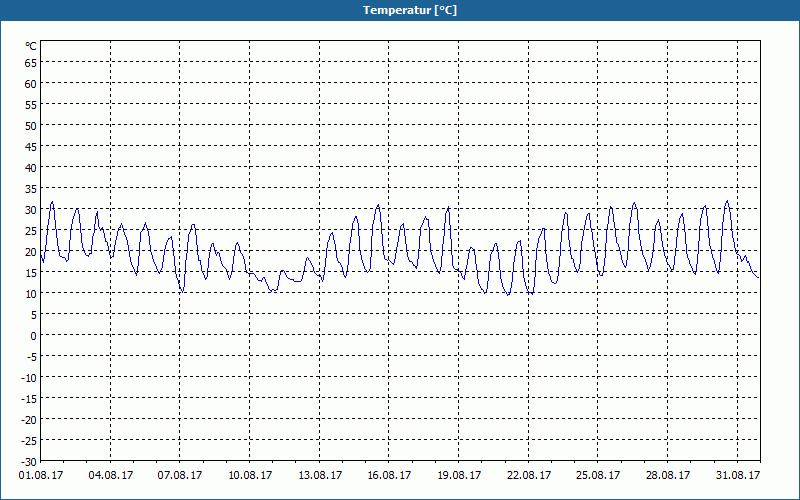800x500 pixels.
Task: Click the 07.08.17 date label
Action: click(x=180, y=476)
